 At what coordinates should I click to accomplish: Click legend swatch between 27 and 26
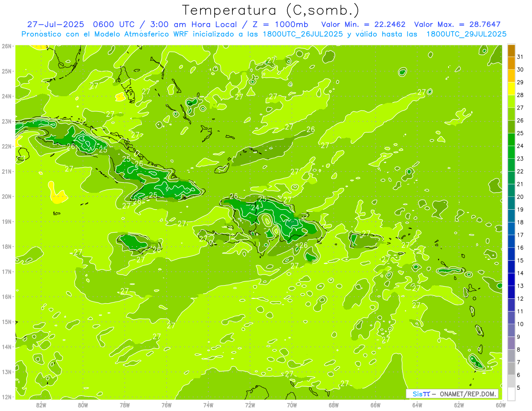pos(511,114)
